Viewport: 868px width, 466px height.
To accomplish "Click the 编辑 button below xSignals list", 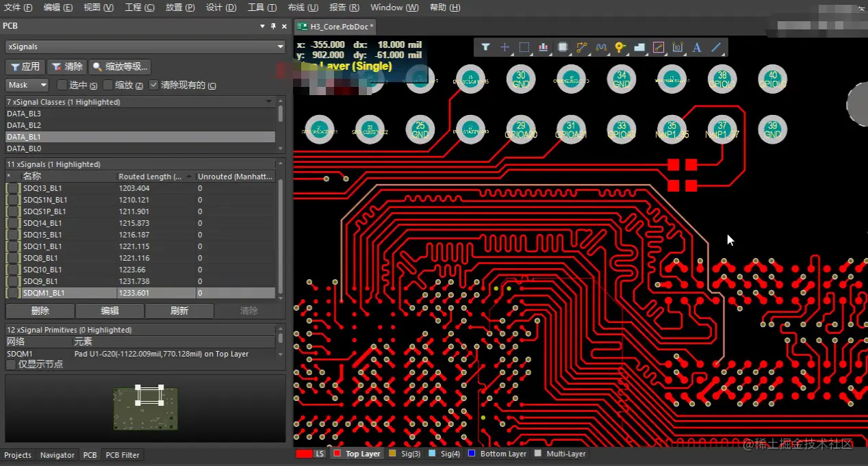I will pos(110,311).
